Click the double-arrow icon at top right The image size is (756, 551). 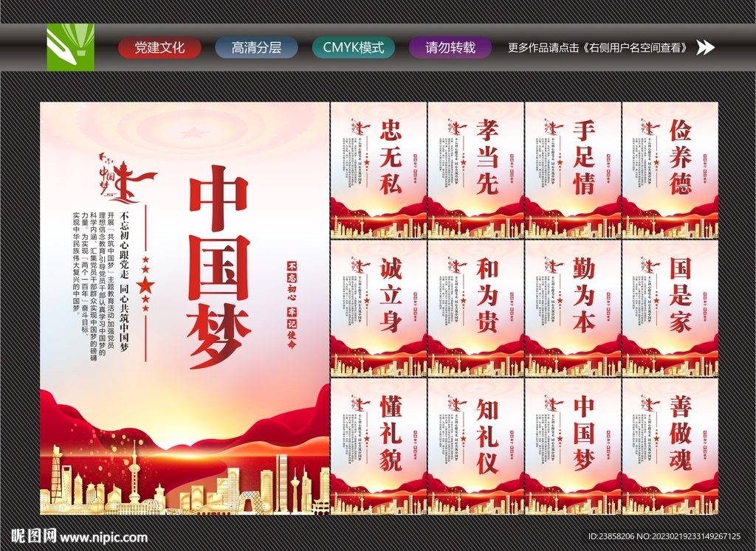(707, 47)
